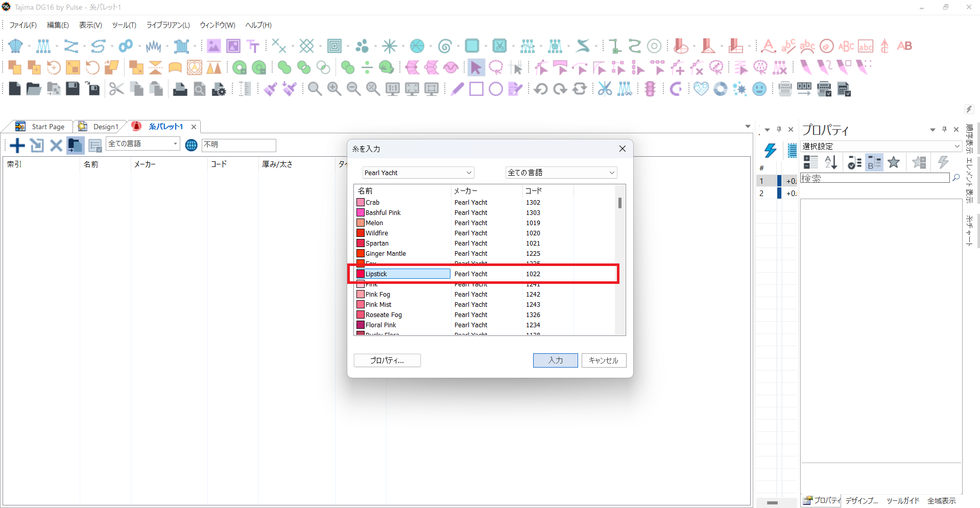Open the document tab list arrow
The height and width of the screenshot is (508, 980).
[748, 126]
